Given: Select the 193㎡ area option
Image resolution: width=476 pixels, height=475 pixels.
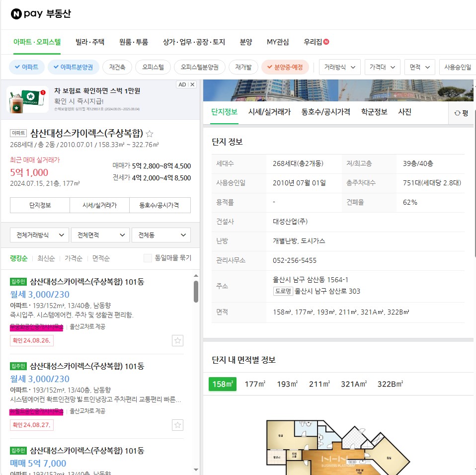Looking at the screenshot, I should coord(287,384).
